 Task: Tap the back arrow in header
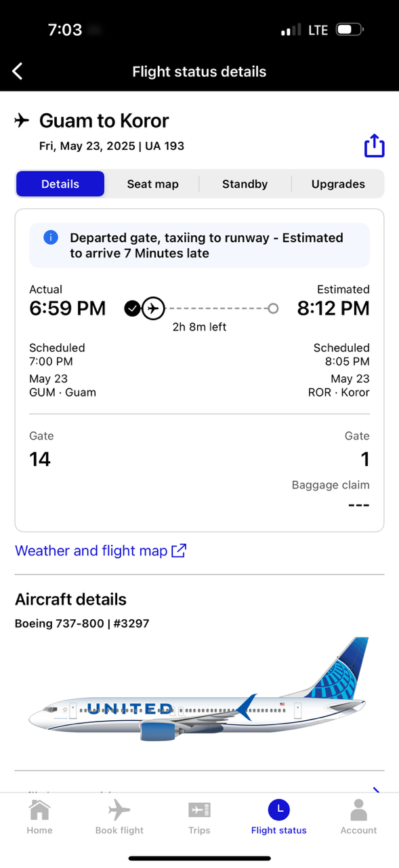pyautogui.click(x=18, y=71)
